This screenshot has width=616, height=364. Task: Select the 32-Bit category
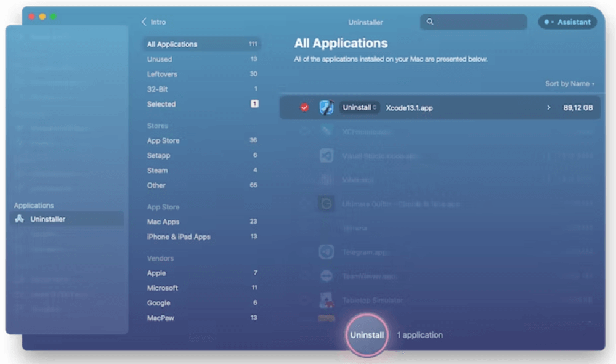[201, 89]
